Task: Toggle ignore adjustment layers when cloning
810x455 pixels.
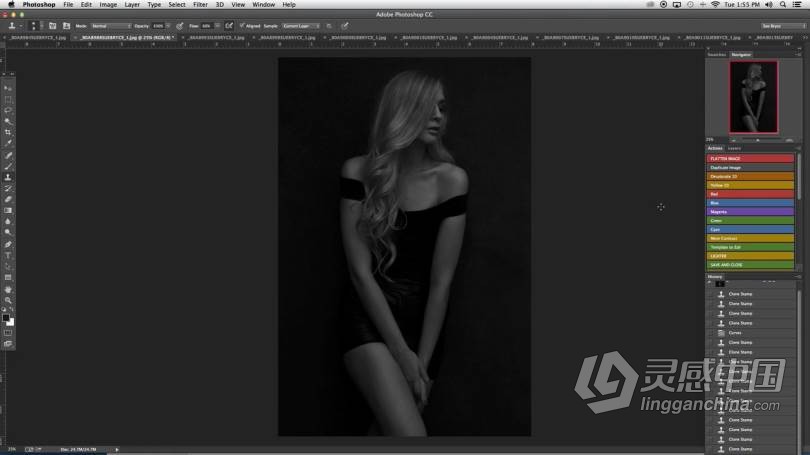Action: [x=329, y=26]
